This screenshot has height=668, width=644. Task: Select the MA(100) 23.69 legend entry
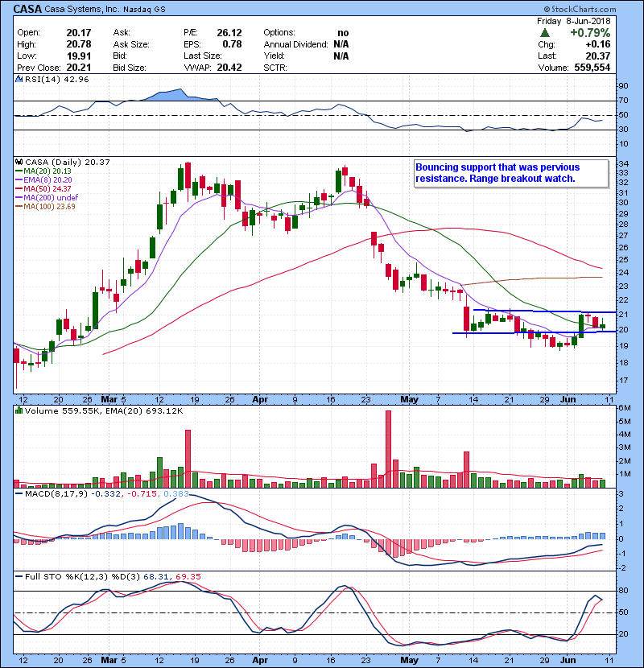45,207
